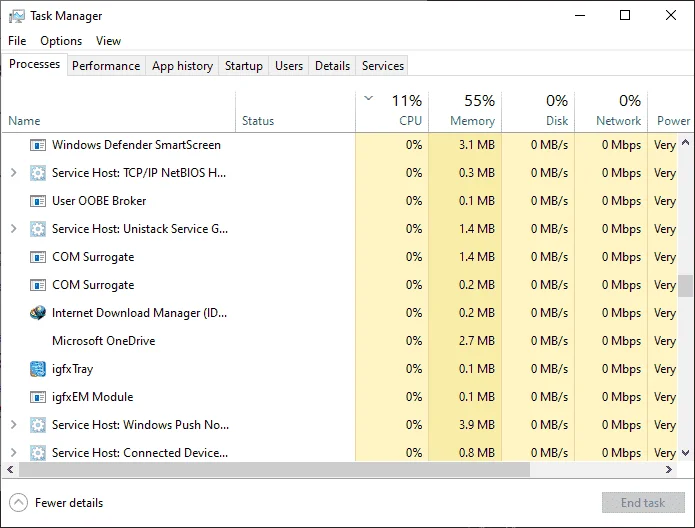Click the 3.9 MB memory value
Viewport: 695px width, 528px height.
tap(476, 425)
